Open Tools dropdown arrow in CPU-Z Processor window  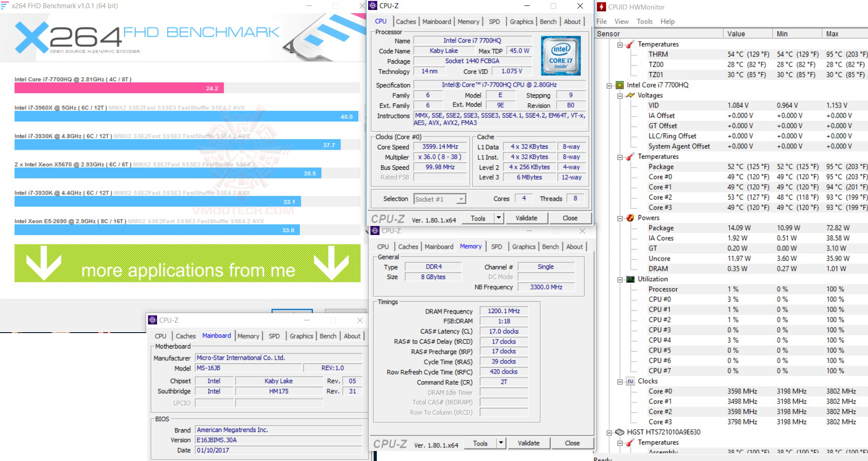click(x=498, y=218)
